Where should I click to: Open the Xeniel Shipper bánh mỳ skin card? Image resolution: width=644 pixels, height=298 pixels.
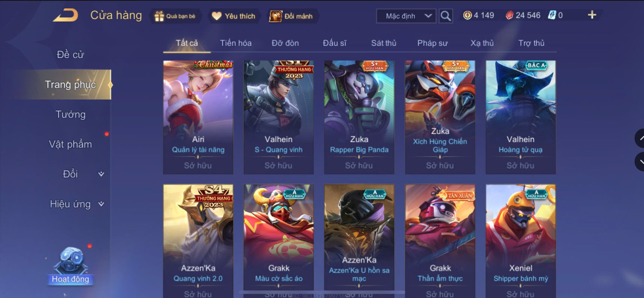click(520, 241)
